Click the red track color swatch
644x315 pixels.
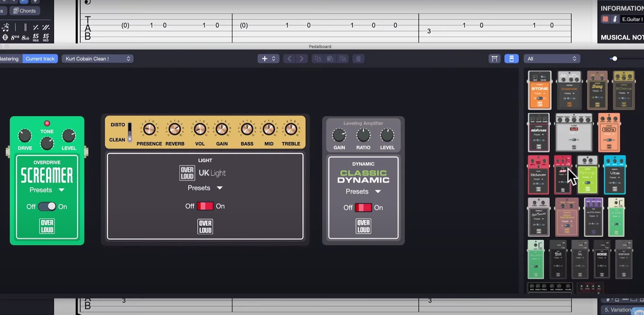[x=605, y=19]
